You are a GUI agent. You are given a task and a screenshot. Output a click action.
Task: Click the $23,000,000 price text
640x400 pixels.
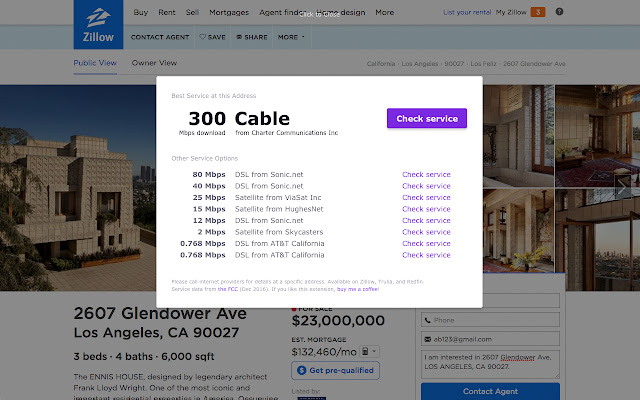(338, 320)
